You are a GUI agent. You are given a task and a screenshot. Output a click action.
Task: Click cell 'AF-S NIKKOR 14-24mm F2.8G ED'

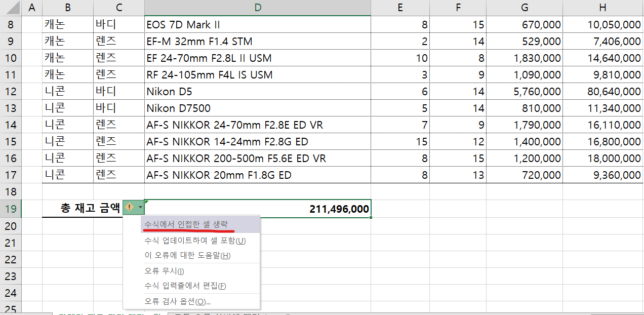pos(258,141)
